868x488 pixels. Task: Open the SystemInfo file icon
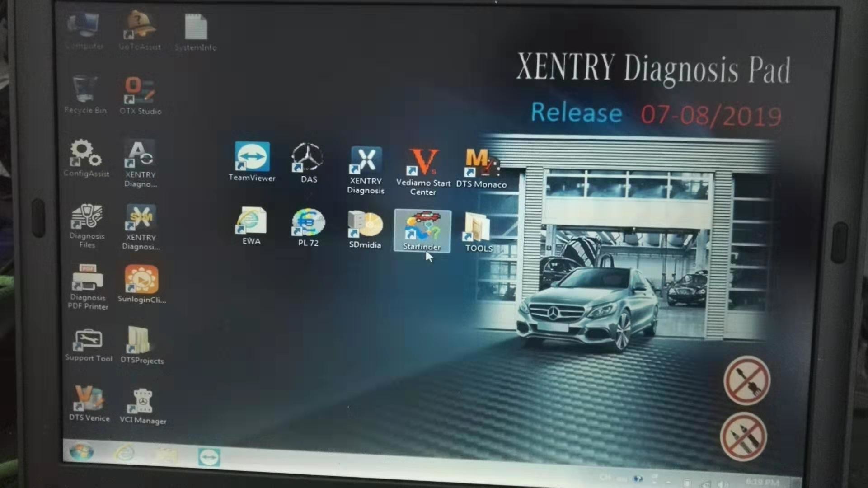196,32
